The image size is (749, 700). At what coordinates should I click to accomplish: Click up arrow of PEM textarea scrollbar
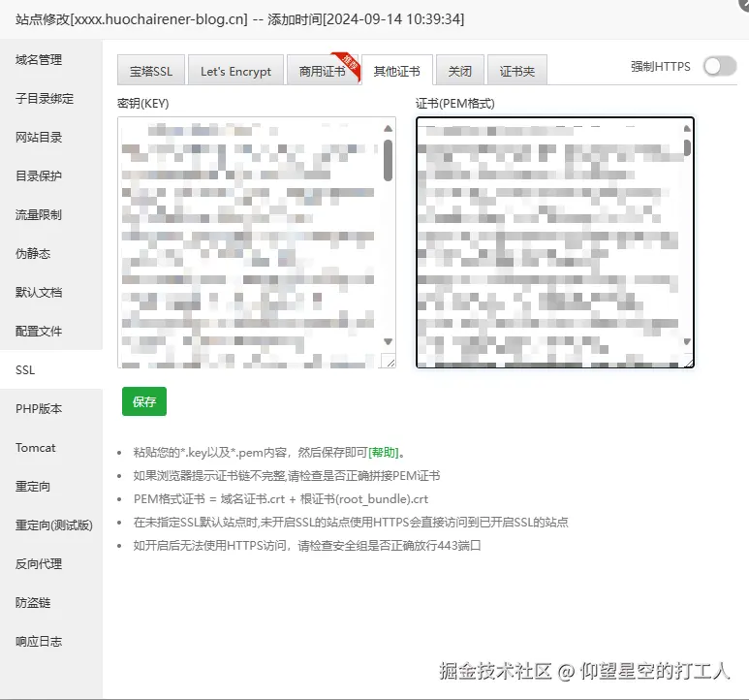[x=687, y=129]
